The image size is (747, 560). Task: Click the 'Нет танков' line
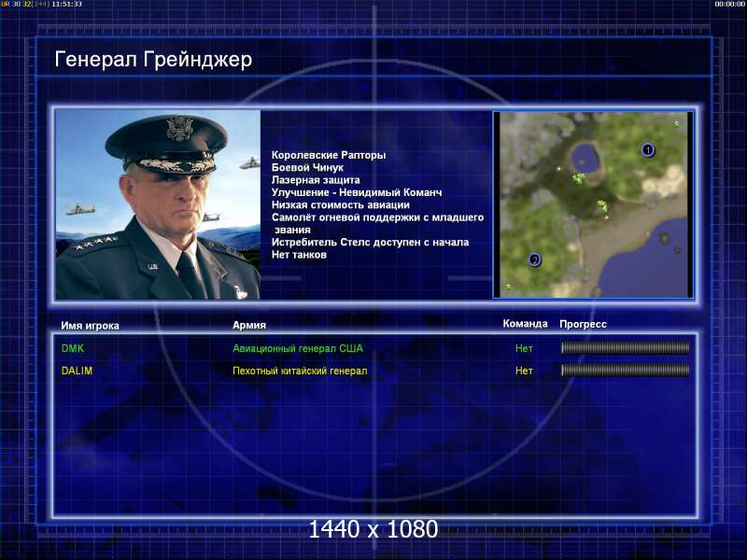[x=299, y=255]
